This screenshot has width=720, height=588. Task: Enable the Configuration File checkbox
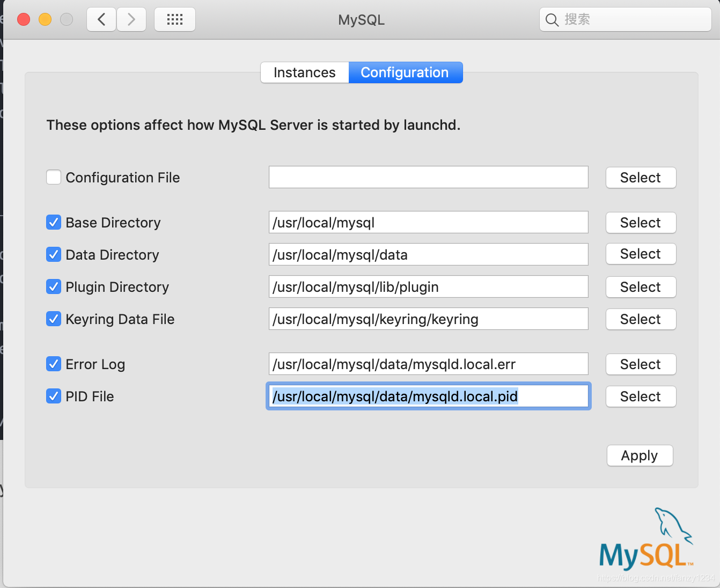coord(53,177)
